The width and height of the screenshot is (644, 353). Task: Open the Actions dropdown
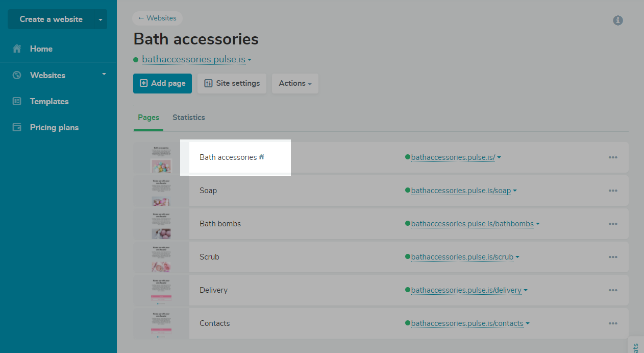tap(295, 83)
